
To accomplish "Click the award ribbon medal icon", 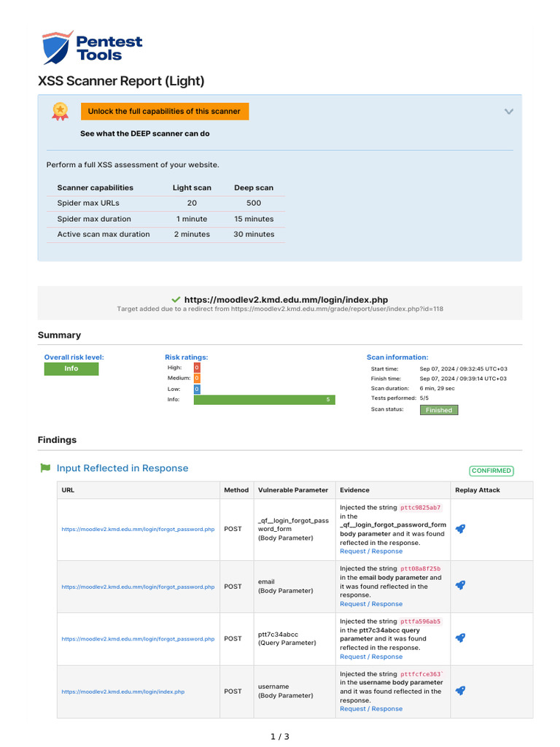I will [x=60, y=112].
